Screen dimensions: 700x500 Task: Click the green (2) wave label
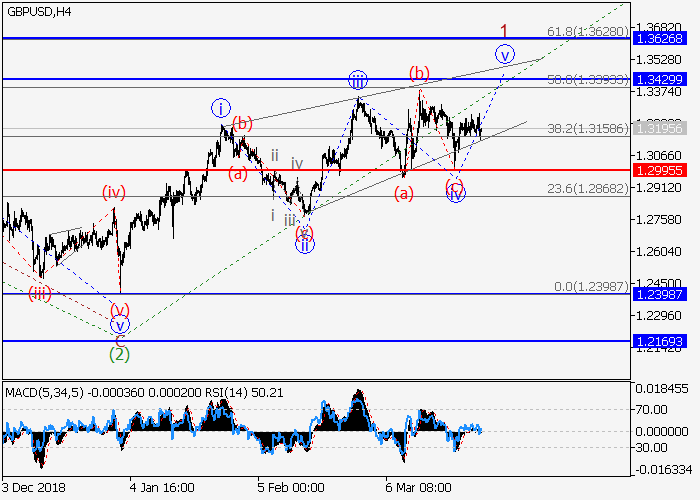coord(120,352)
